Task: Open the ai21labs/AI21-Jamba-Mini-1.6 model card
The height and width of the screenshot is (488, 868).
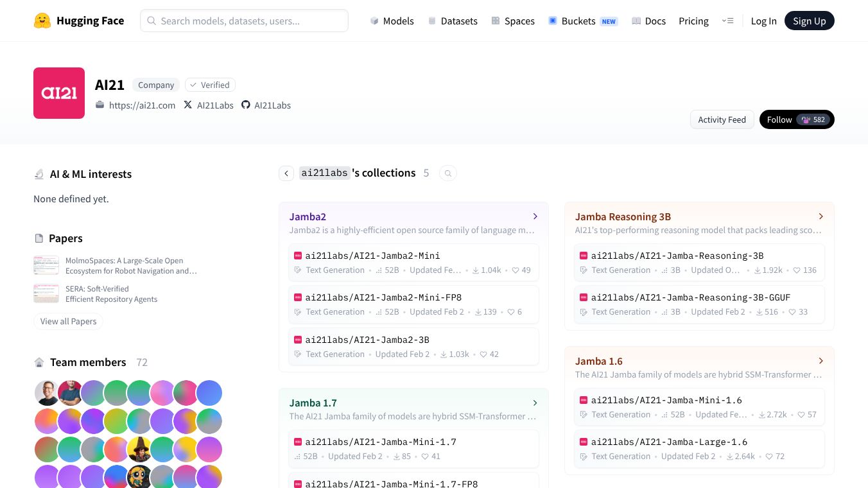Action: point(699,406)
